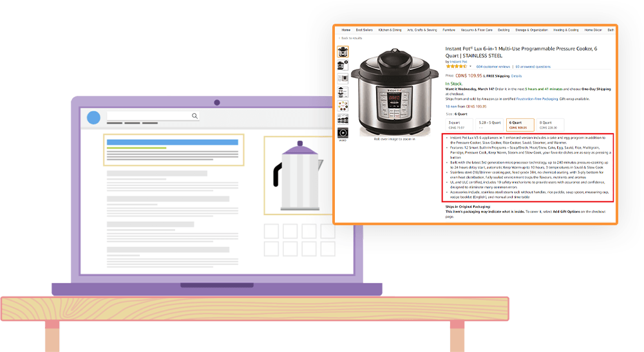The height and width of the screenshot is (352, 644).
Task: Select the 3 Quart size option
Action: coord(459,125)
